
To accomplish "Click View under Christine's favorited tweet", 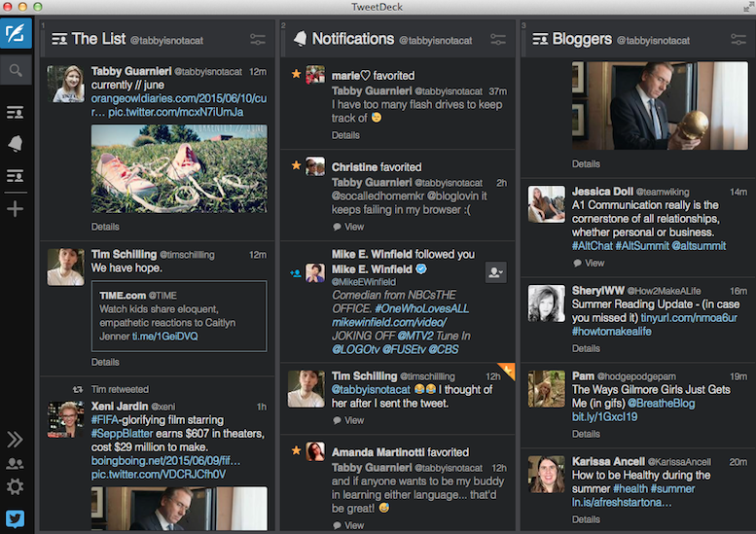I will coord(353,227).
